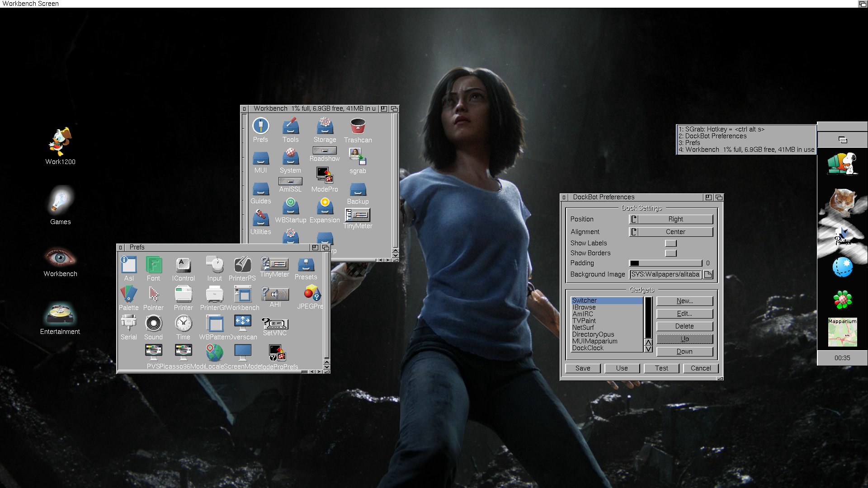Toggle the Show Borders checkbox
The height and width of the screenshot is (488, 868).
(x=670, y=253)
